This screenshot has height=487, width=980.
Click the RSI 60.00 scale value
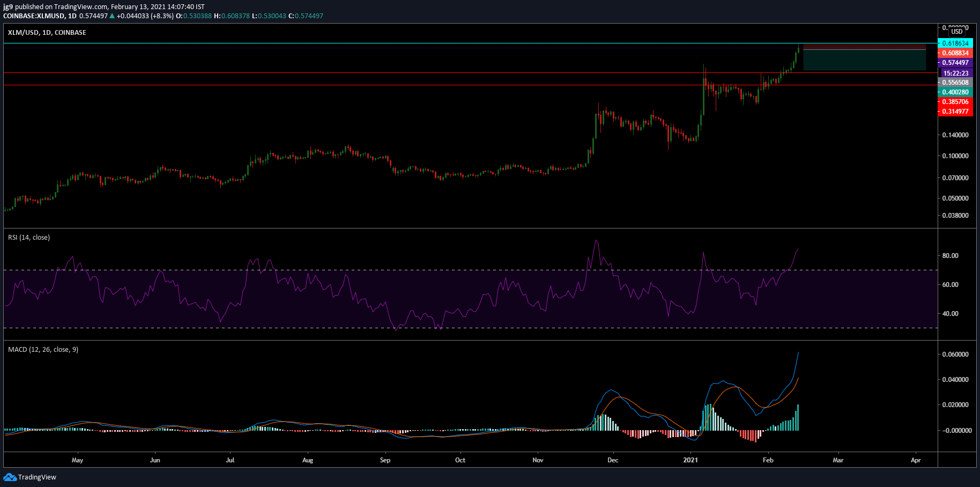(x=951, y=285)
